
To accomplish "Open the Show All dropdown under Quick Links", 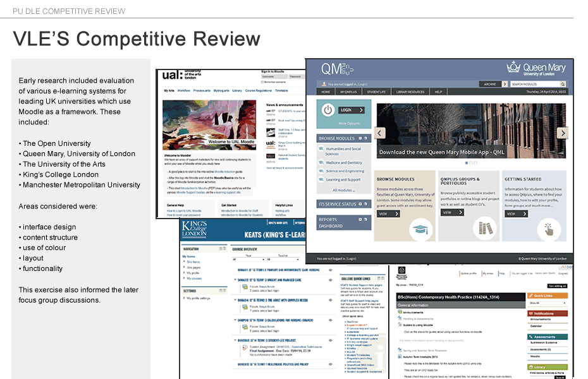I will click(547, 303).
